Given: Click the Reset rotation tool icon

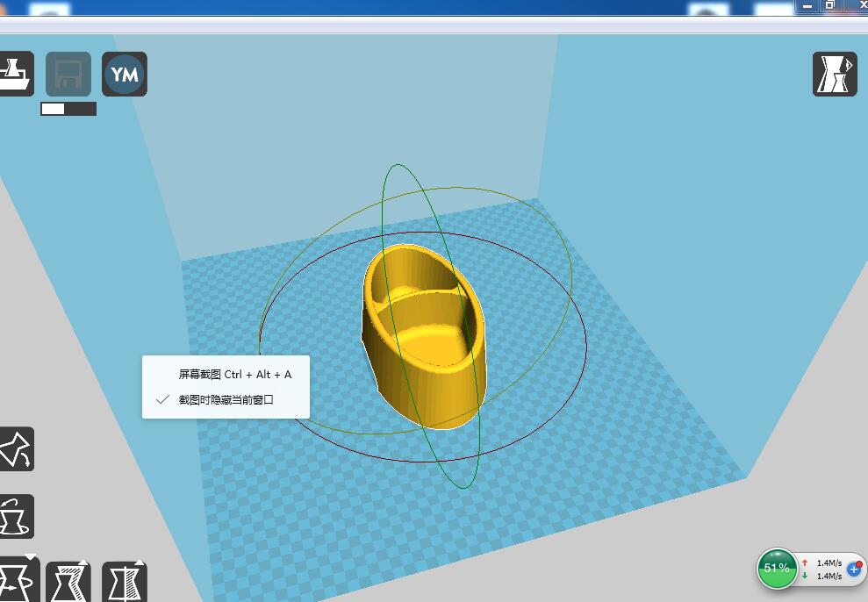Looking at the screenshot, I should pos(16,516).
